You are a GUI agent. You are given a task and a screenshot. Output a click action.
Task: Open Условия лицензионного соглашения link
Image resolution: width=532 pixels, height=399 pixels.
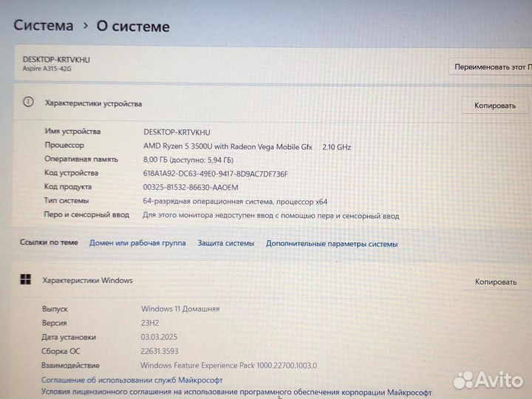[236, 392]
